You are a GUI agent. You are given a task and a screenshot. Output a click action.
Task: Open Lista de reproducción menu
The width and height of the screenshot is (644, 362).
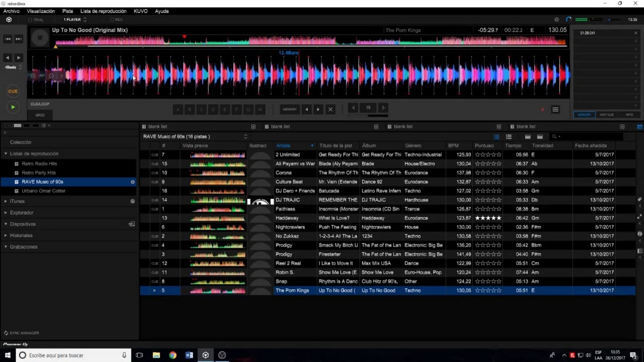(x=103, y=11)
